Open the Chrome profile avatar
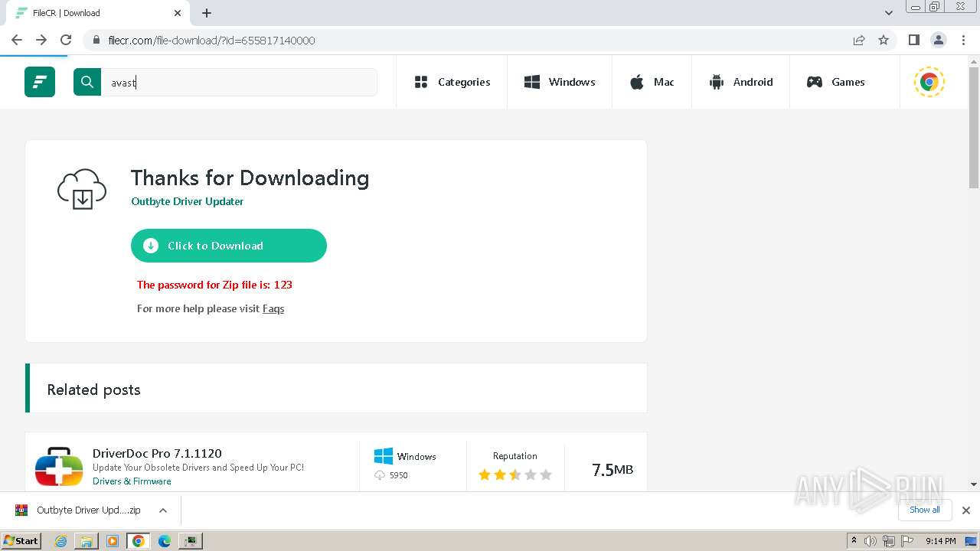The image size is (980, 551). point(938,40)
